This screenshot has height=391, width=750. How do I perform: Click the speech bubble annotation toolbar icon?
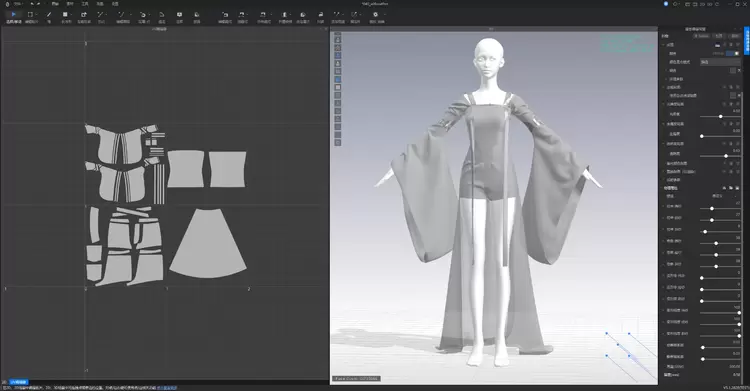(179, 15)
